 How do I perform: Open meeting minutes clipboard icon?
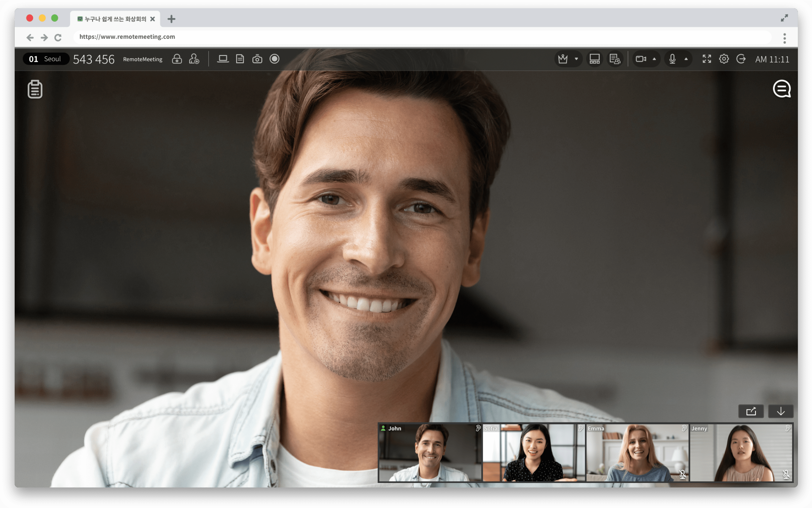pyautogui.click(x=35, y=89)
